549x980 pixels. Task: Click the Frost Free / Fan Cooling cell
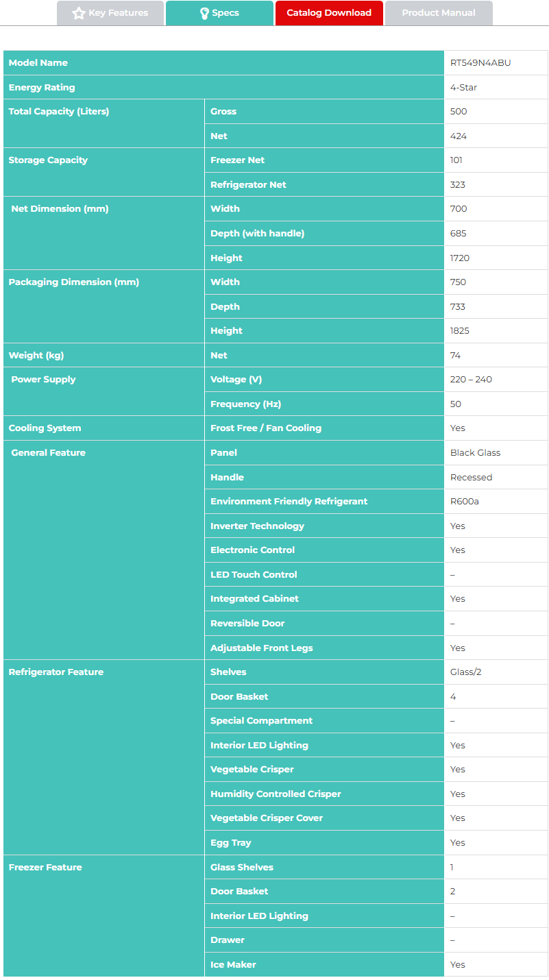[x=266, y=428]
